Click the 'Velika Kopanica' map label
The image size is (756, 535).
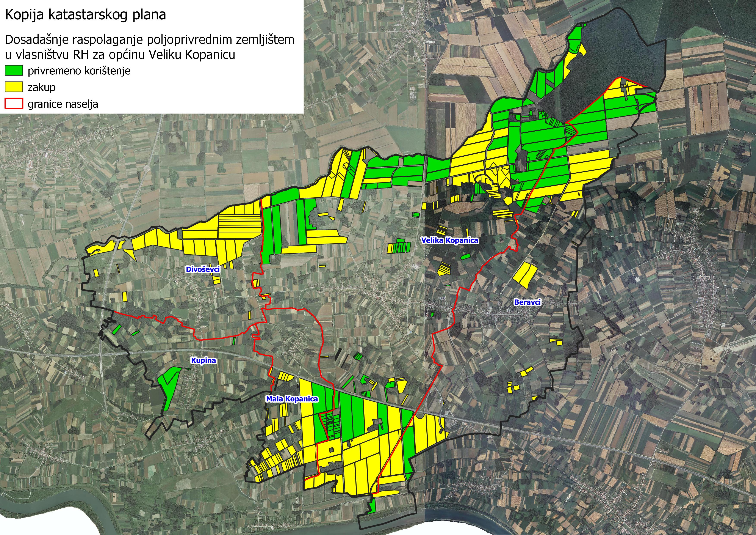coord(449,240)
